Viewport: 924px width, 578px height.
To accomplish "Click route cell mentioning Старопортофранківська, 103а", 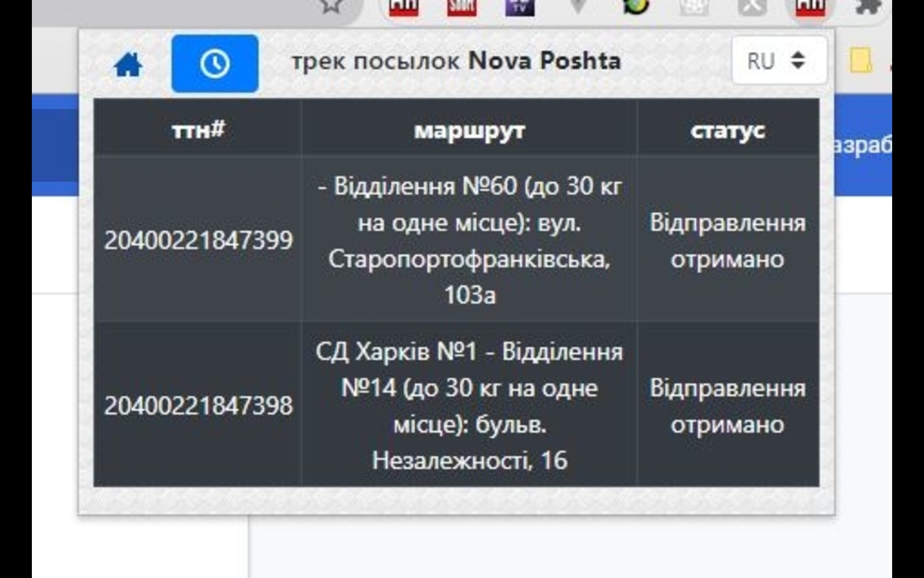I will coord(469,240).
